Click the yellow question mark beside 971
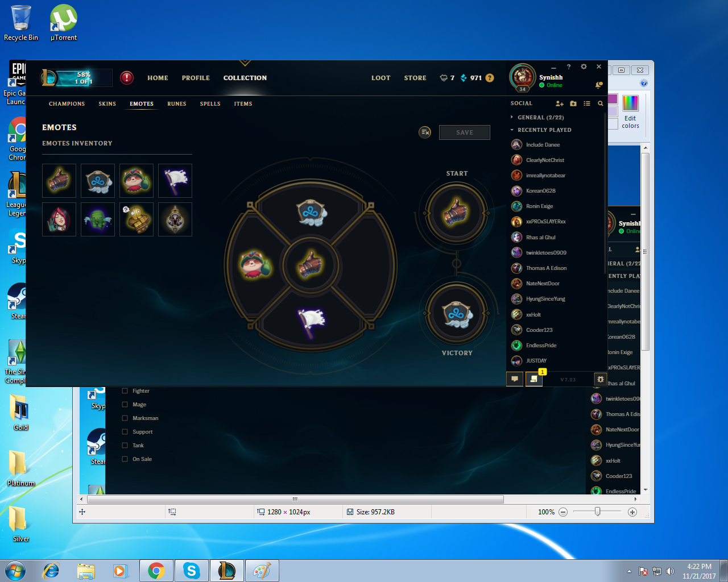Image resolution: width=728 pixels, height=582 pixels. click(x=490, y=78)
